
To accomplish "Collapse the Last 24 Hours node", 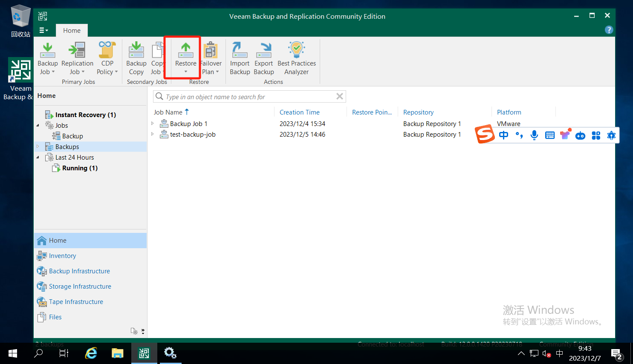I will point(38,157).
